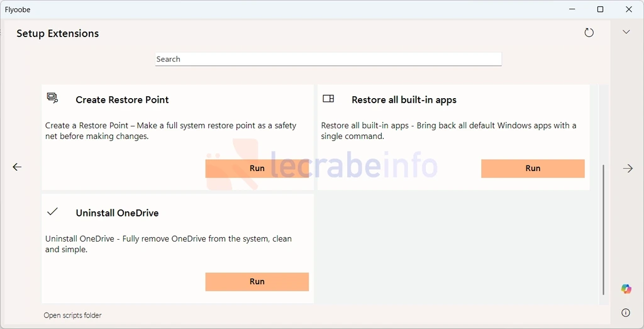Click the refresh icon beside Setup Extensions
Image resolution: width=644 pixels, height=329 pixels.
click(589, 33)
